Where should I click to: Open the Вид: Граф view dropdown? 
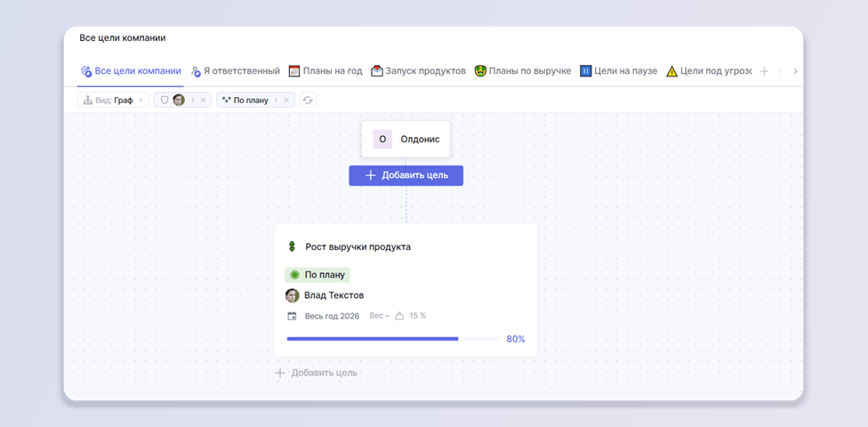[x=113, y=101]
